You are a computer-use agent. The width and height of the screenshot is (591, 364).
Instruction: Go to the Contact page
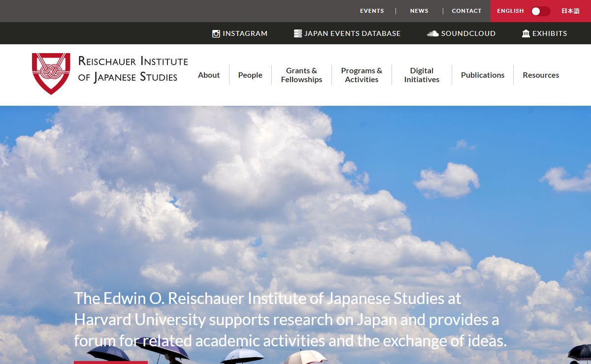click(466, 11)
